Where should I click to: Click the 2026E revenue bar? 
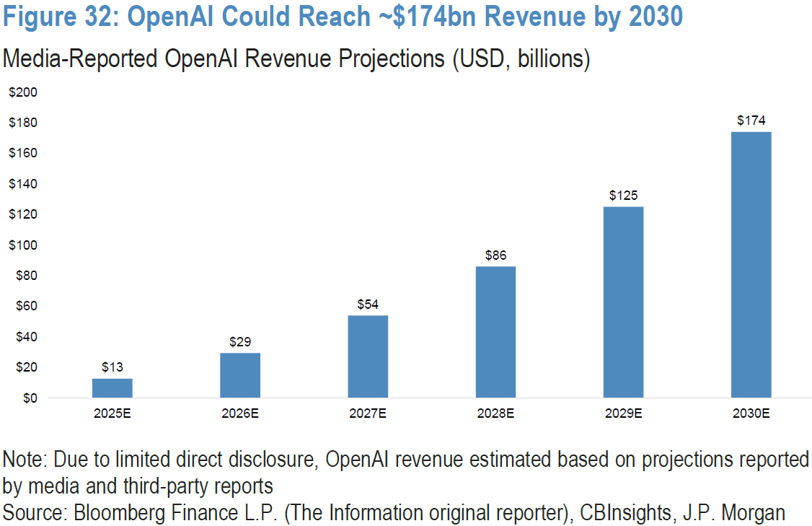[x=240, y=375]
